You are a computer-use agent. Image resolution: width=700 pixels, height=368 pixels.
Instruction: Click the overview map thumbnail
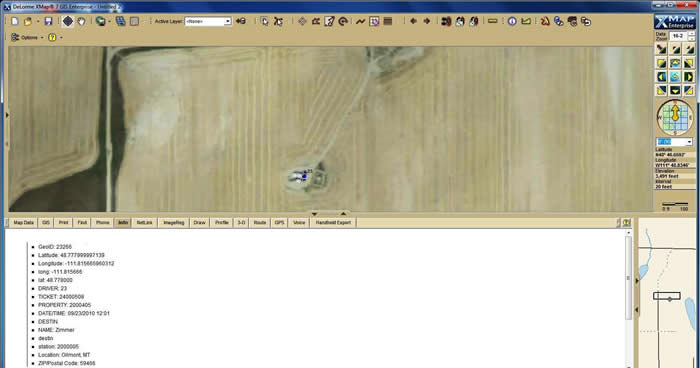tap(667, 295)
